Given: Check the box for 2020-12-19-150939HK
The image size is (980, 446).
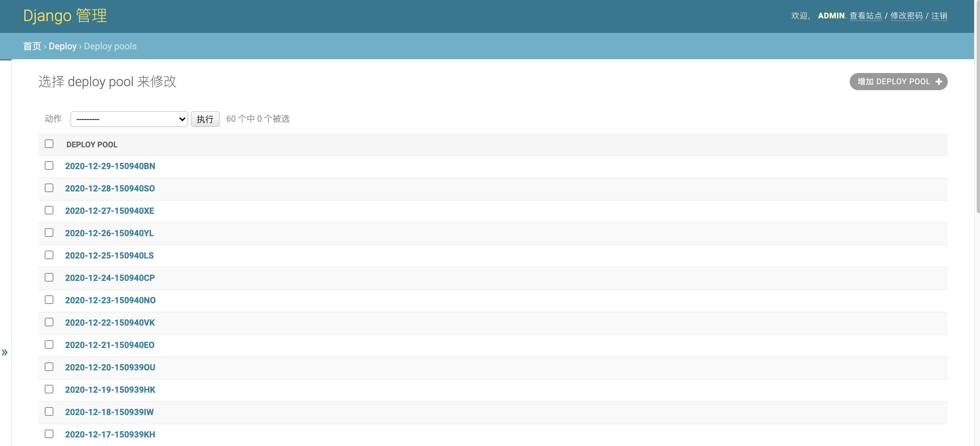Looking at the screenshot, I should 49,389.
